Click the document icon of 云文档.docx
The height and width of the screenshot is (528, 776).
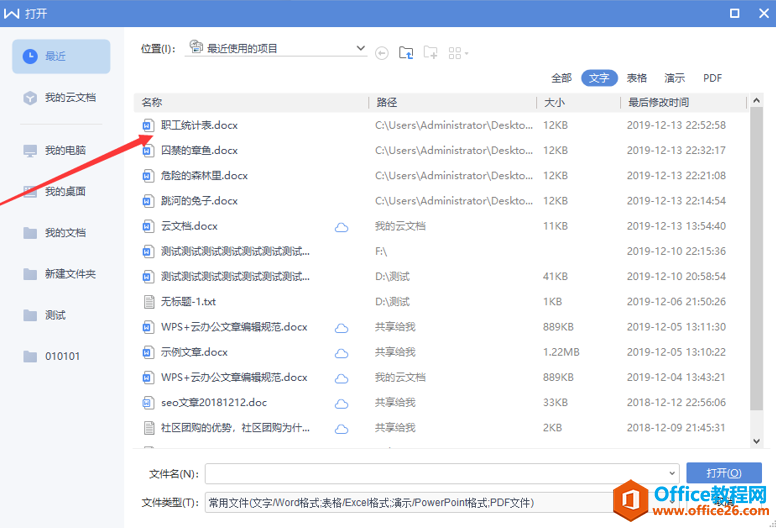(x=148, y=227)
